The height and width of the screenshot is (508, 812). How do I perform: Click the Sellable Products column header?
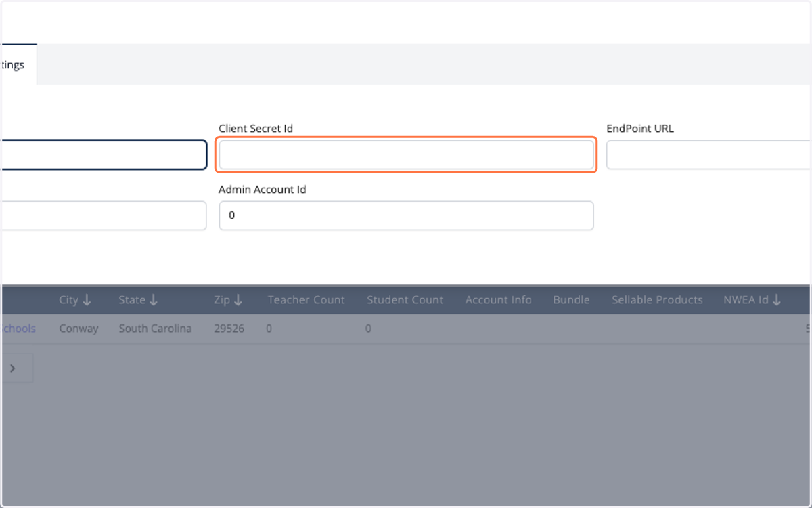pyautogui.click(x=657, y=300)
